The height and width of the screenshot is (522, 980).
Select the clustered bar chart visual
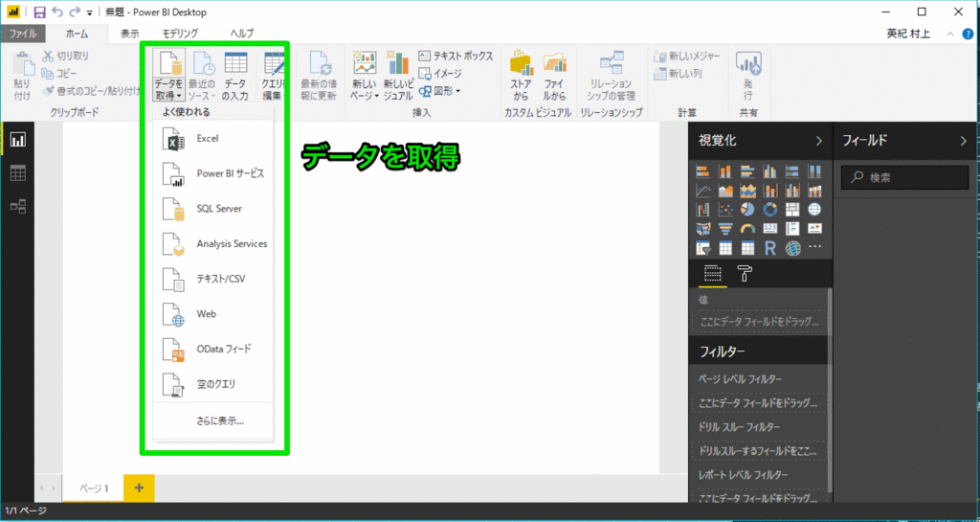point(747,171)
